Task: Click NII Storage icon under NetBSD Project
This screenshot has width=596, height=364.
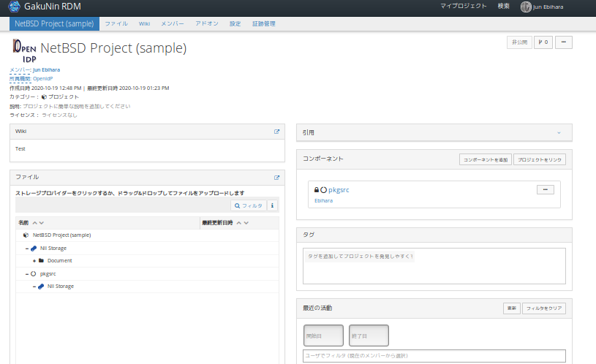Action: click(34, 248)
